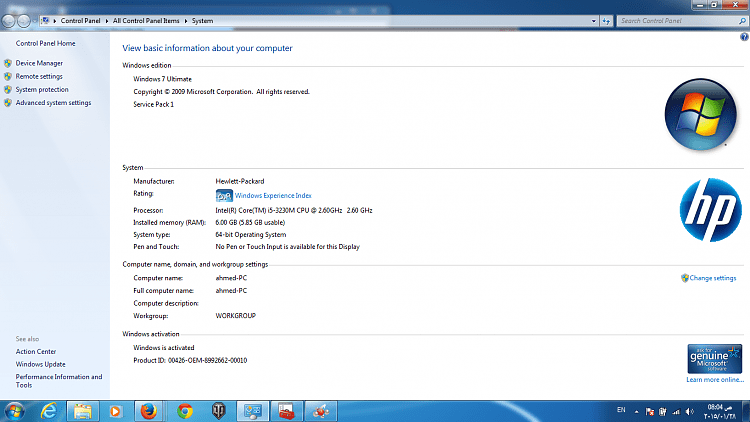Expand the arrow after All Control Panel Items

coord(186,21)
